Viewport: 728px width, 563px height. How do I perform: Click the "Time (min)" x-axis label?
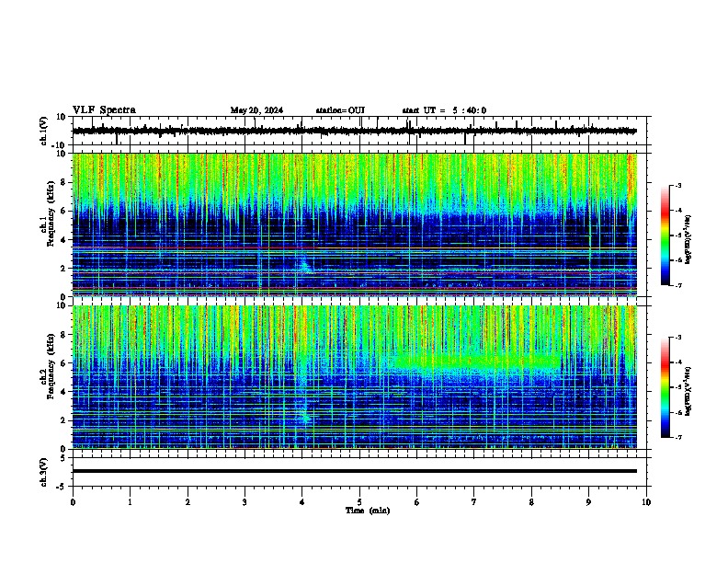368,511
